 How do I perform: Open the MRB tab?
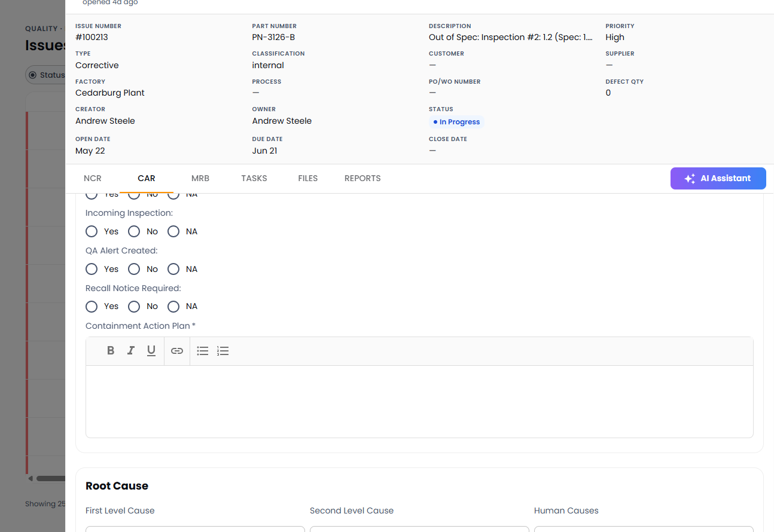point(200,178)
